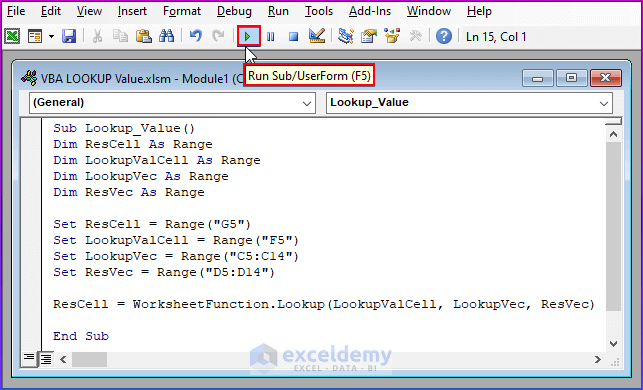643x390 pixels.
Task: Minimize the Module1 code window
Action: pos(538,78)
